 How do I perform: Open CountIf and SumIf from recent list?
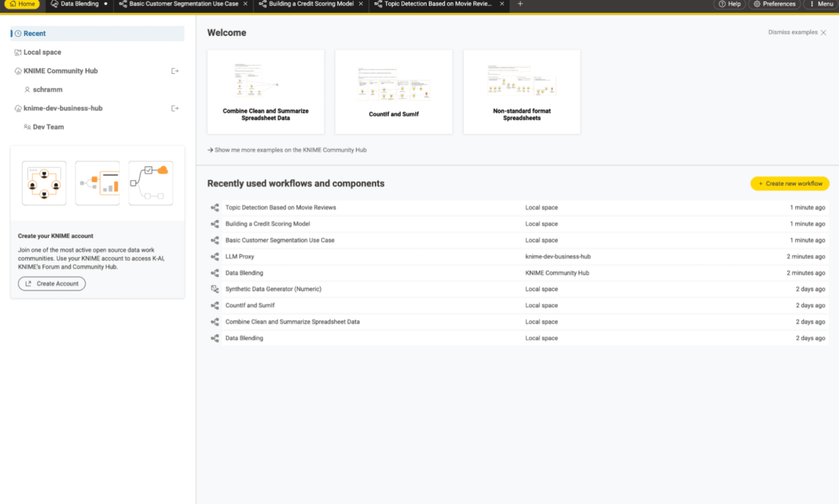tap(250, 305)
